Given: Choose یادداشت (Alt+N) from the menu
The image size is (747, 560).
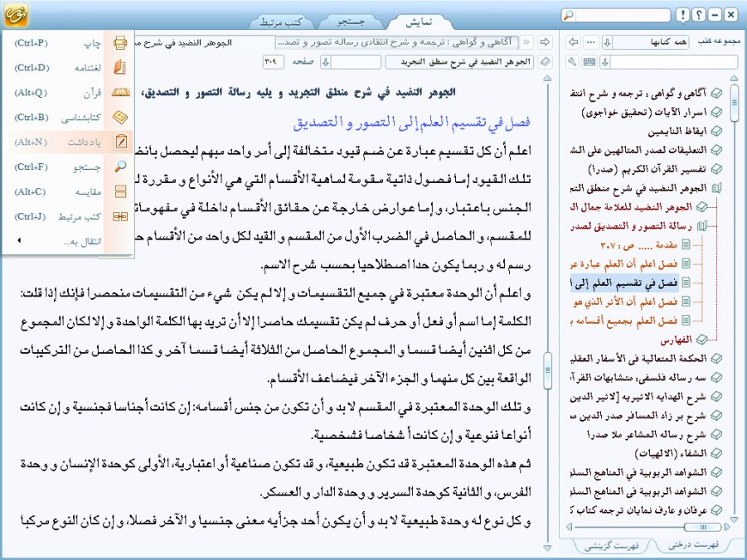Looking at the screenshot, I should pyautogui.click(x=67, y=142).
